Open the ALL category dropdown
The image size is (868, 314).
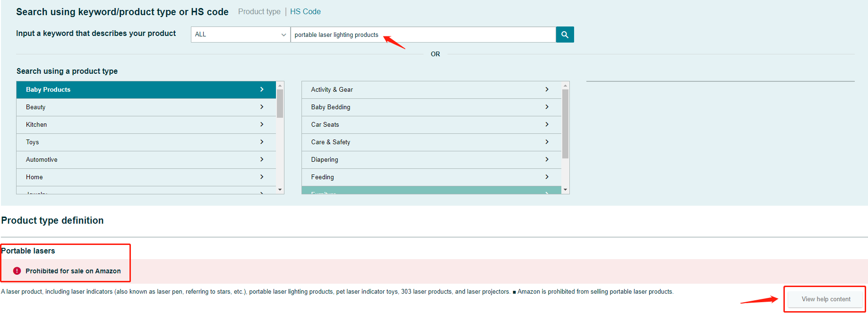(x=240, y=35)
